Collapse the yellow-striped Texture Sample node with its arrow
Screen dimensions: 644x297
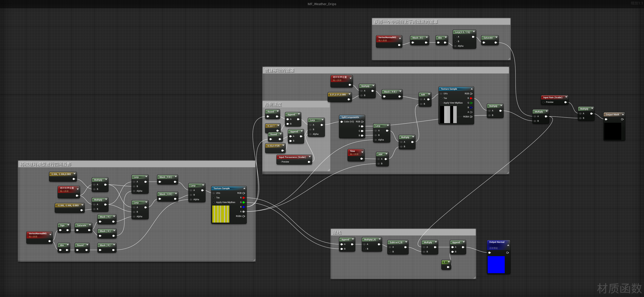(x=244, y=188)
